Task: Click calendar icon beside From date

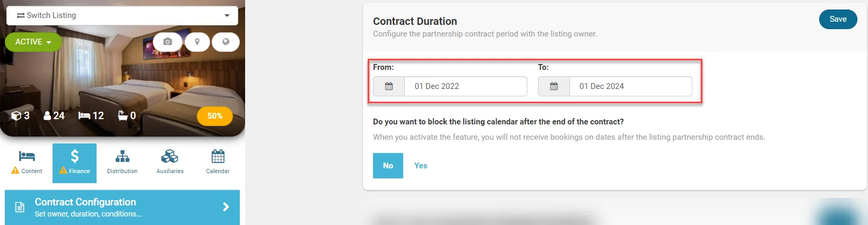Action: pyautogui.click(x=389, y=86)
